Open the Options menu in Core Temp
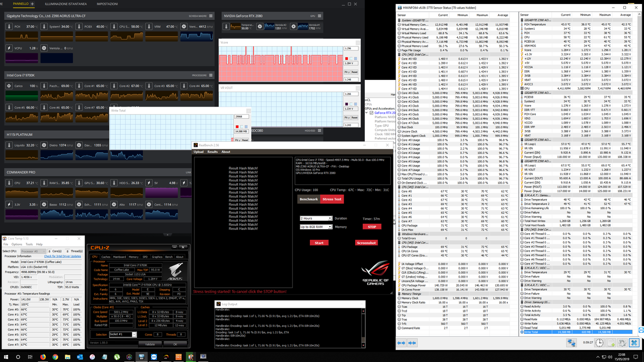644x362 pixels. (x=17, y=244)
